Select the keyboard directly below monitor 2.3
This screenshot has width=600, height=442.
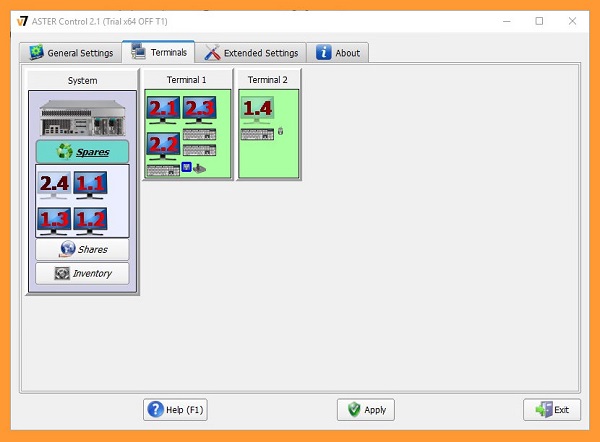click(199, 135)
